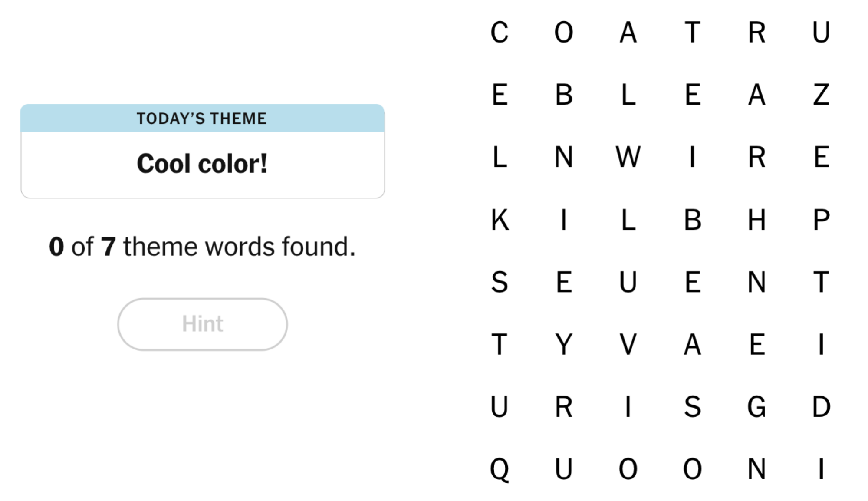
Task: Select the letter G in the grid
Action: tap(757, 406)
